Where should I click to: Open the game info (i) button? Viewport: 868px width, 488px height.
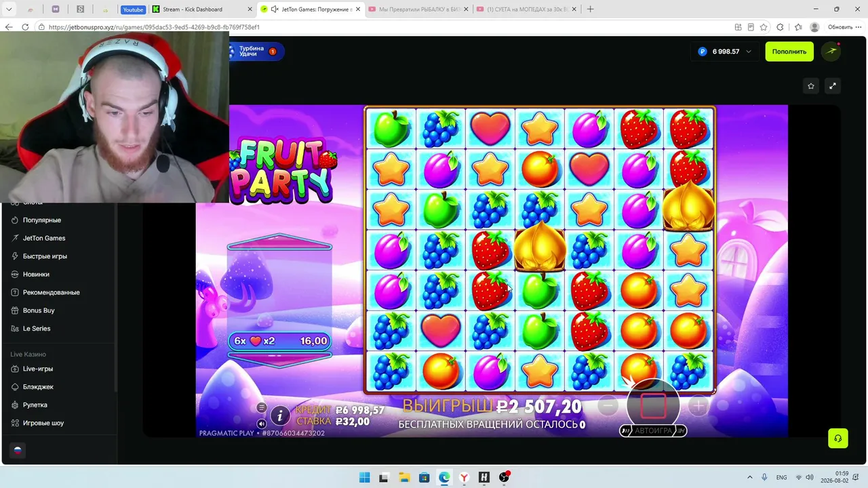(x=279, y=415)
